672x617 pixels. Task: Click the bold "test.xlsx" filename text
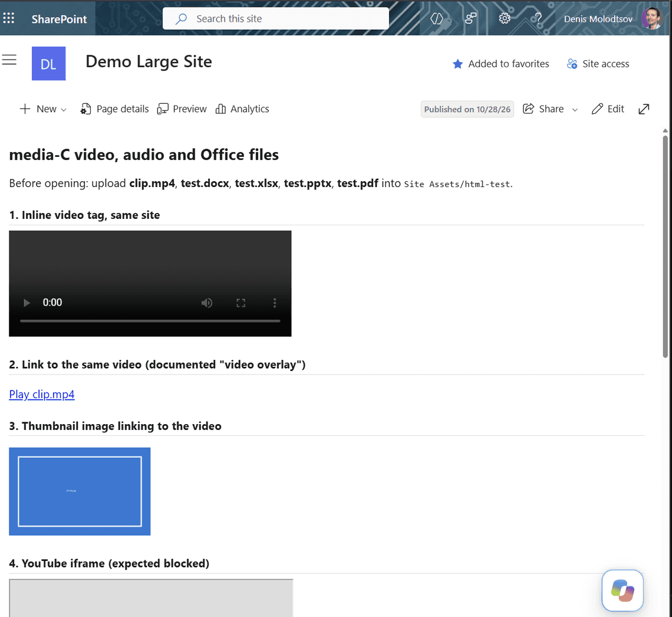click(x=256, y=183)
